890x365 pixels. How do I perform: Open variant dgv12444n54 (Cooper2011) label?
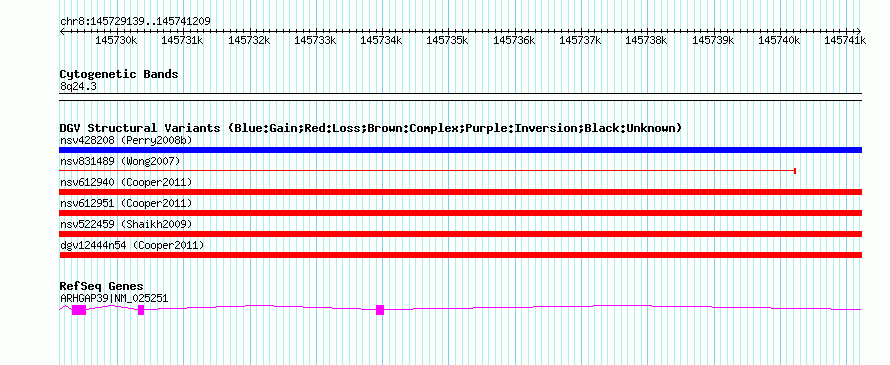(132, 245)
